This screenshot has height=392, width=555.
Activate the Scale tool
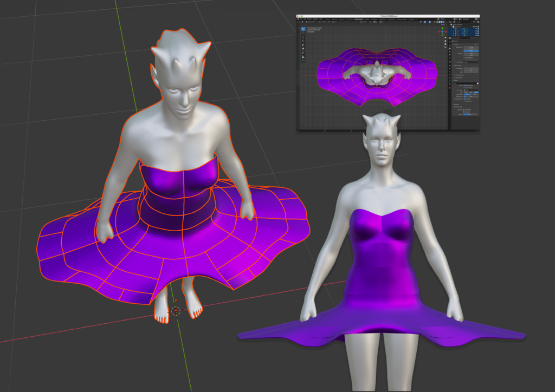pos(303,45)
